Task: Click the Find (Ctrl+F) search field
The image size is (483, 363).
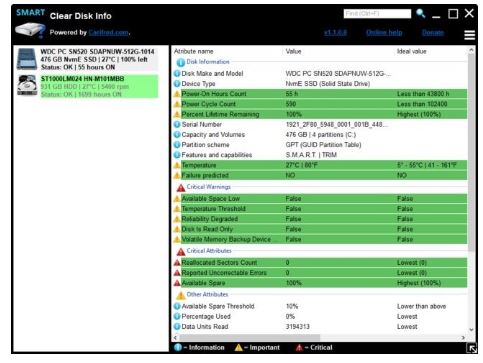Action: click(377, 14)
